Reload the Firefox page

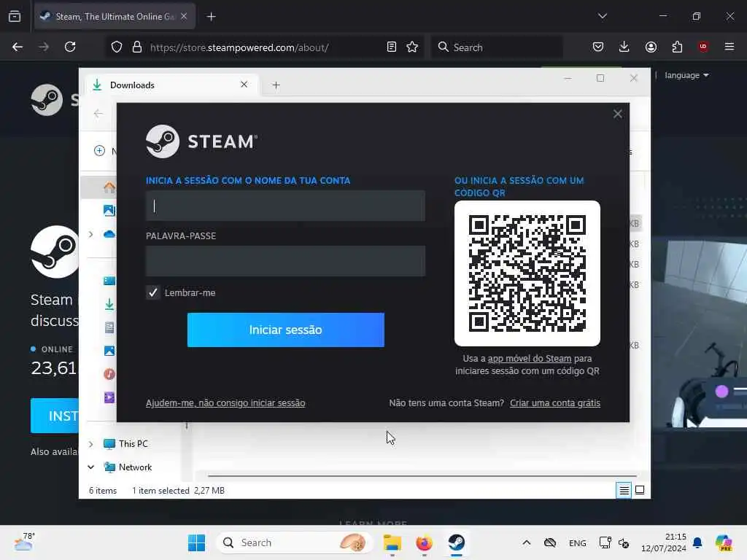click(x=70, y=47)
